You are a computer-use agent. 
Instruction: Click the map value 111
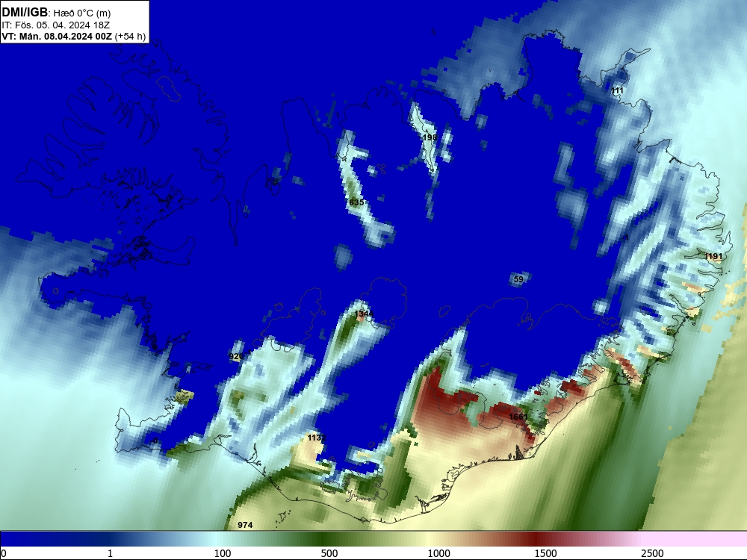click(x=617, y=90)
